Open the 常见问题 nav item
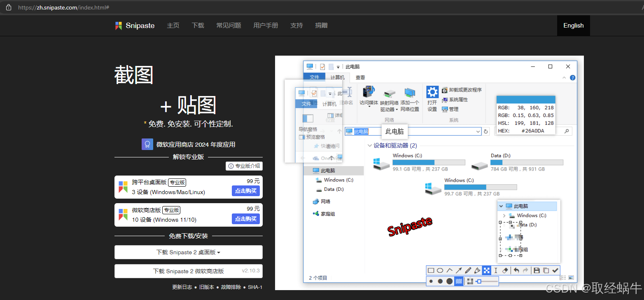644x300 pixels. tap(229, 26)
